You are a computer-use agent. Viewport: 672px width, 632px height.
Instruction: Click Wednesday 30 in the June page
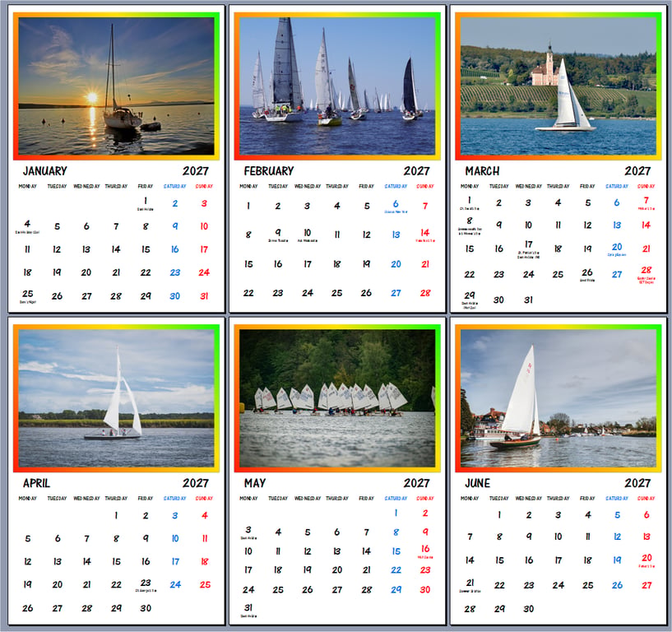point(528,609)
